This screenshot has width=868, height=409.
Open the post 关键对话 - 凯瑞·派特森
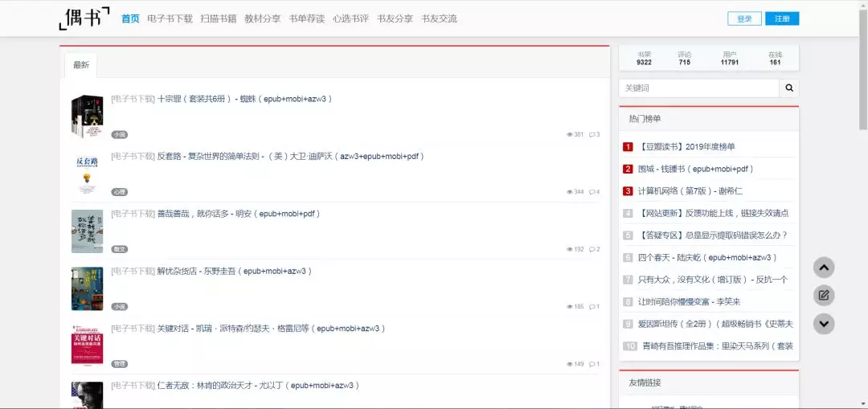tap(272, 329)
